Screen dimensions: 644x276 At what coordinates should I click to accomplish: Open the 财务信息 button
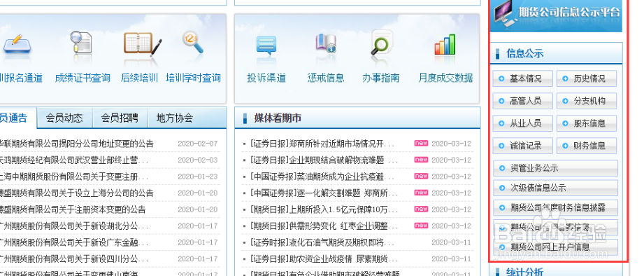587,146
